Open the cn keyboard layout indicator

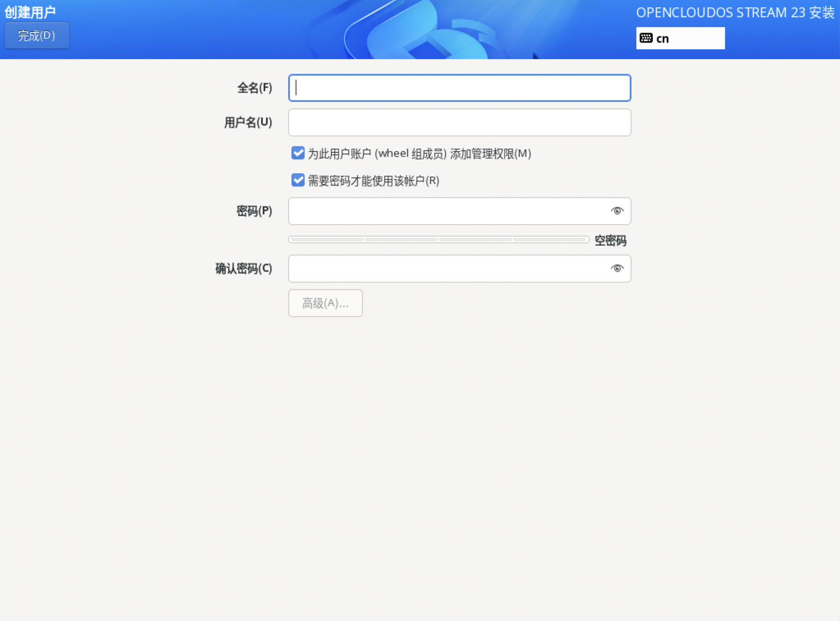tap(680, 38)
